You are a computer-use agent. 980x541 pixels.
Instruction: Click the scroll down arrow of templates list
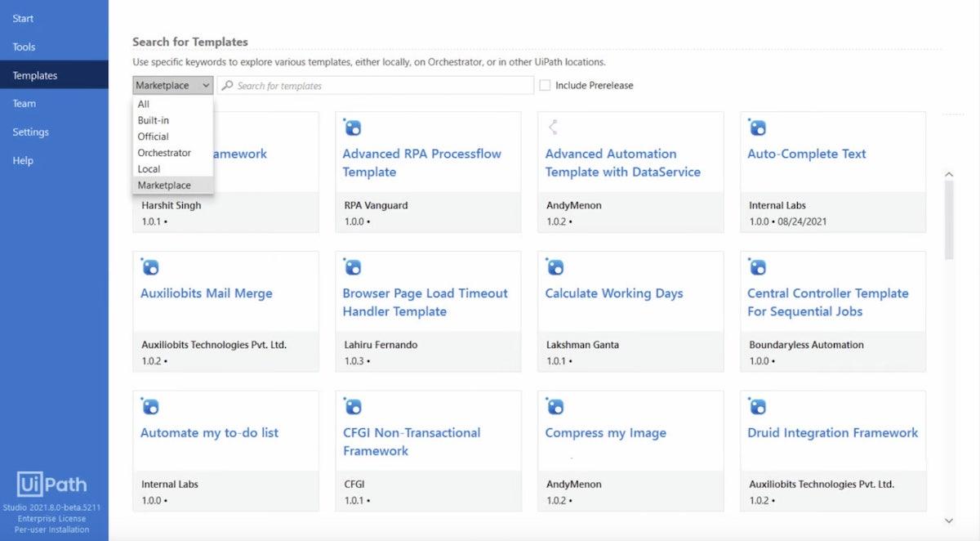948,521
